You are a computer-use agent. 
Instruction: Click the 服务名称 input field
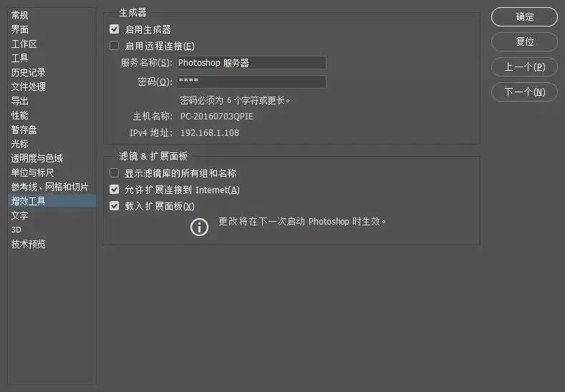(x=251, y=63)
